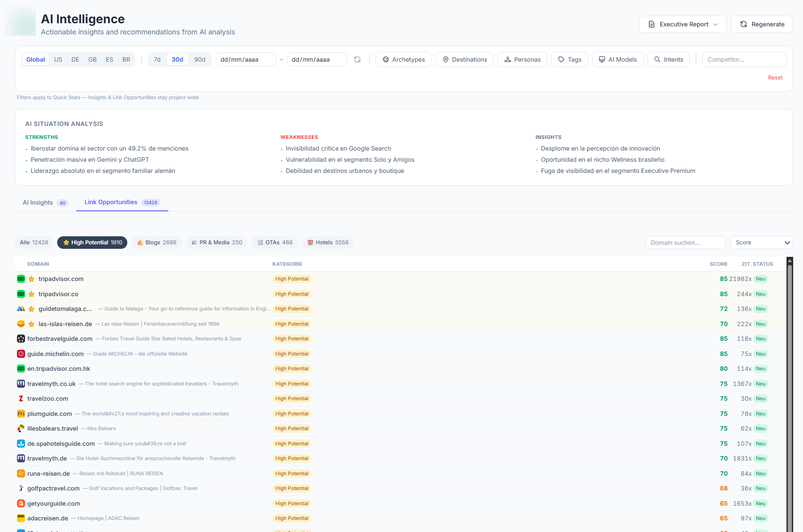This screenshot has height=532, width=803.
Task: Click the tripadvisor.com favicon icon
Action: [x=21, y=279]
